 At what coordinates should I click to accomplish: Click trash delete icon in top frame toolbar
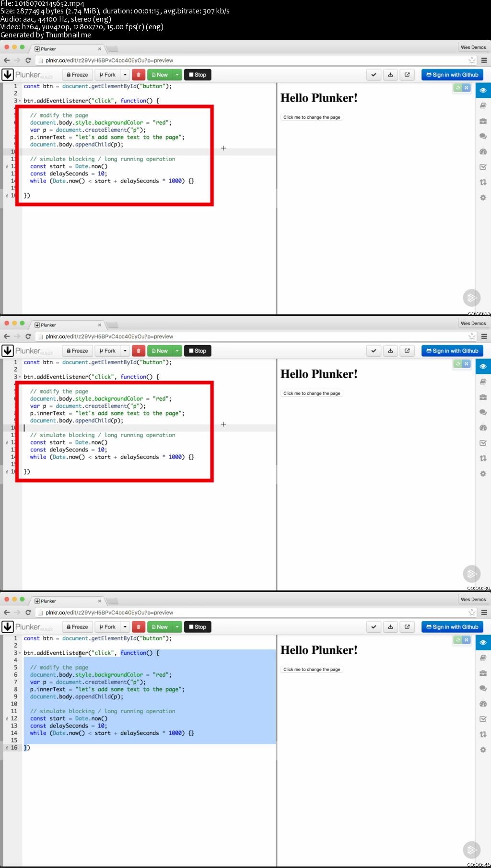(139, 75)
